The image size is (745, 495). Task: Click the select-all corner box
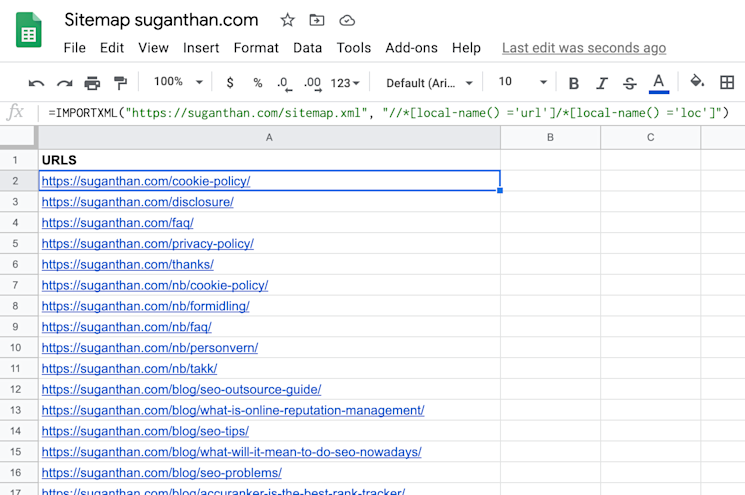click(x=18, y=137)
